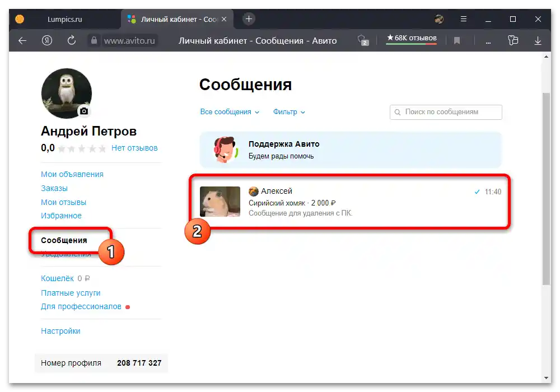Viewport: 560px width, 392px height.
Task: Click the www.avito.ru address field
Action: (x=129, y=41)
